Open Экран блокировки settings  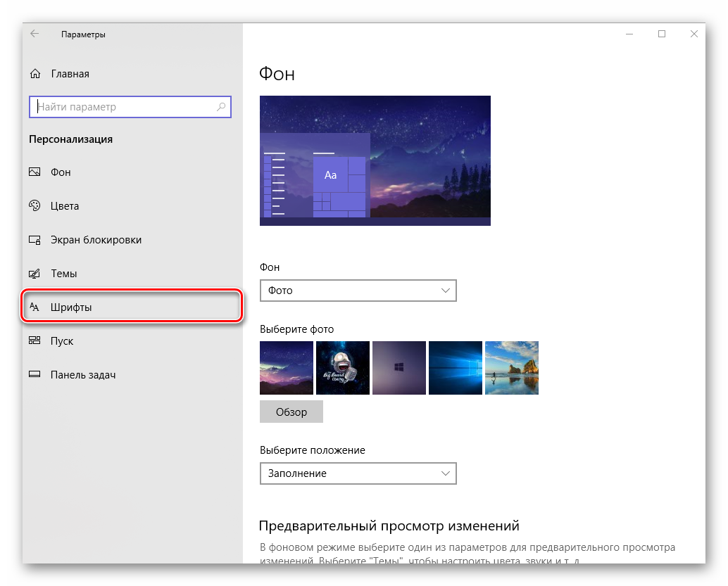pos(132,240)
